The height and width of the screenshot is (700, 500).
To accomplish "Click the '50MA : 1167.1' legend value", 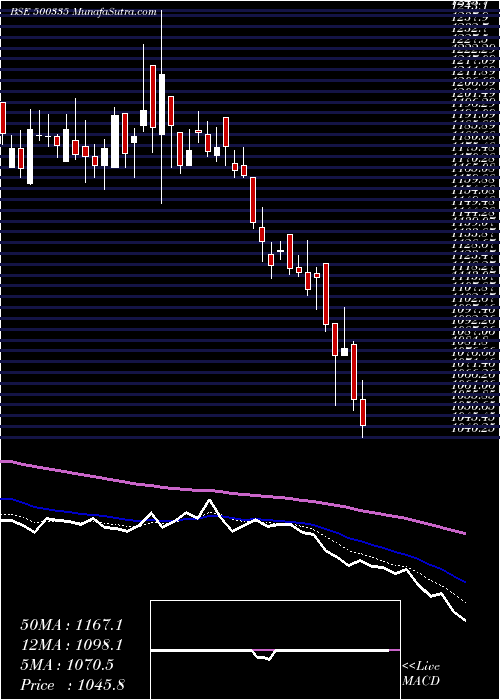I will coord(71,625).
